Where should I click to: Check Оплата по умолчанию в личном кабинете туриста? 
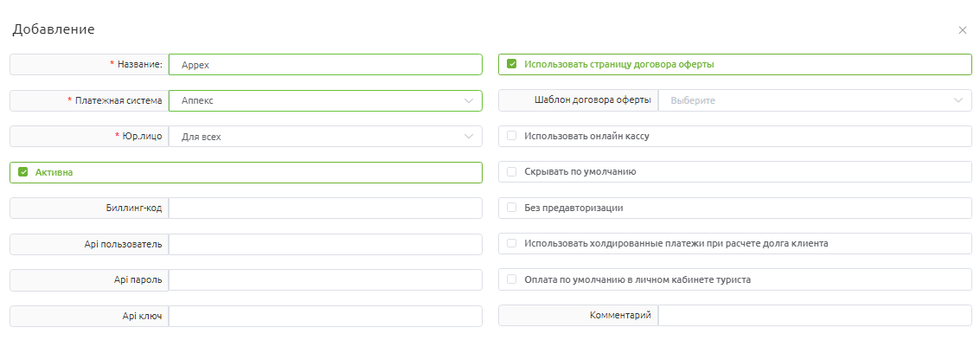click(512, 280)
